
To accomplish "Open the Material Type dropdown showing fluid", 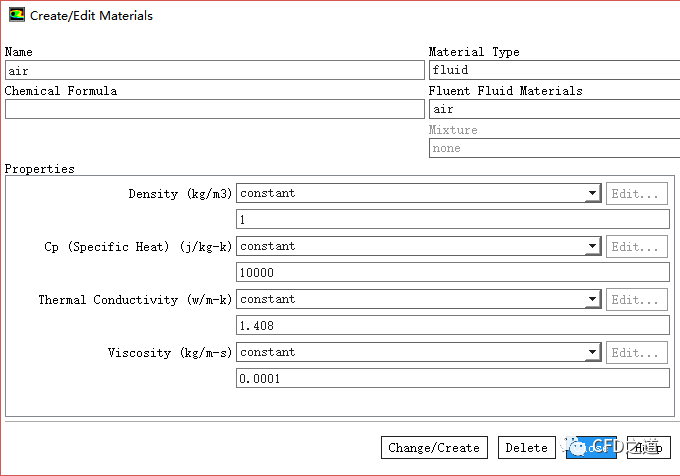I will coord(554,71).
